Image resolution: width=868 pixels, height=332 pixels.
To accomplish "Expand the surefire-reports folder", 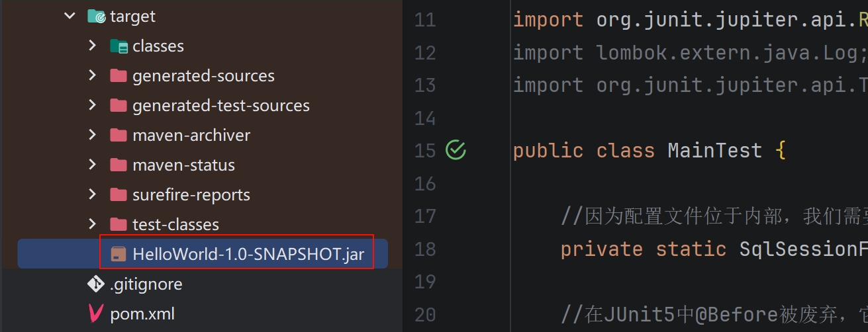I will (92, 195).
